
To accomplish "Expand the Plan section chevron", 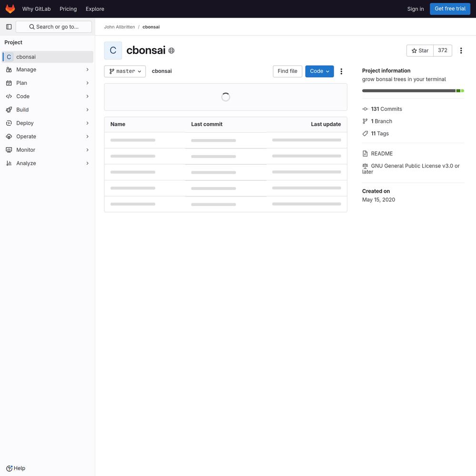I will pyautogui.click(x=88, y=83).
